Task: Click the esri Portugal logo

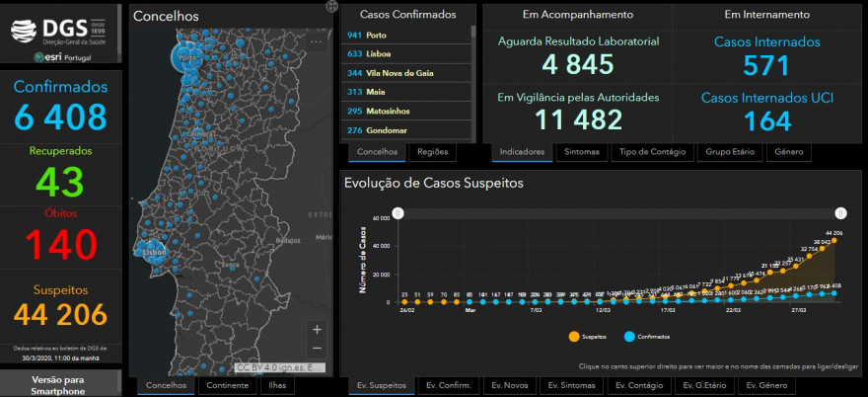Action: (x=62, y=57)
